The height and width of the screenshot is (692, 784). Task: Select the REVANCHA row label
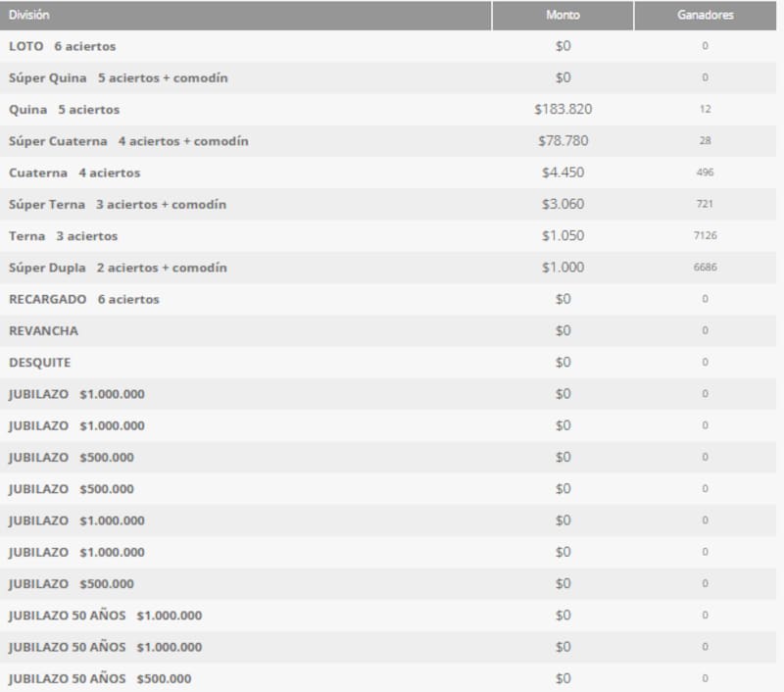[43, 330]
